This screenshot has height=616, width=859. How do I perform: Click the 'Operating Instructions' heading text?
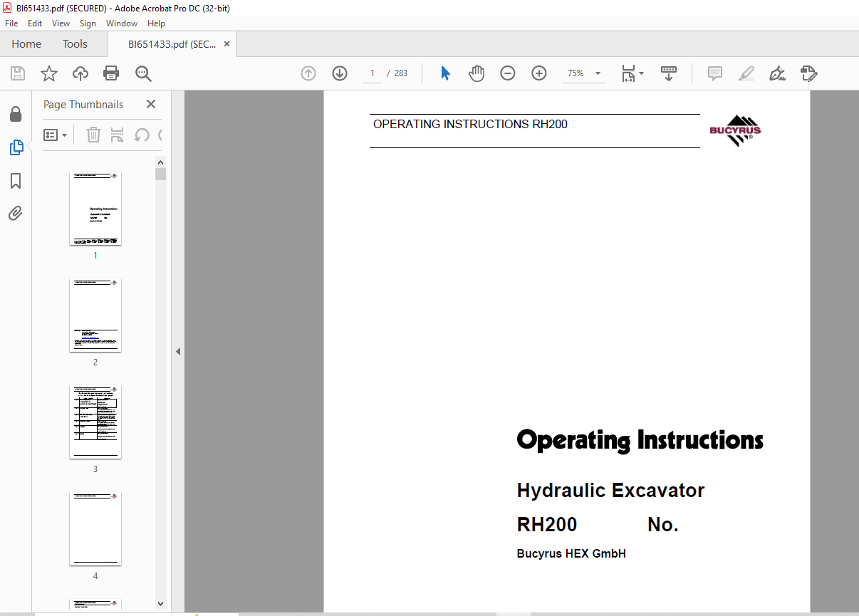640,440
